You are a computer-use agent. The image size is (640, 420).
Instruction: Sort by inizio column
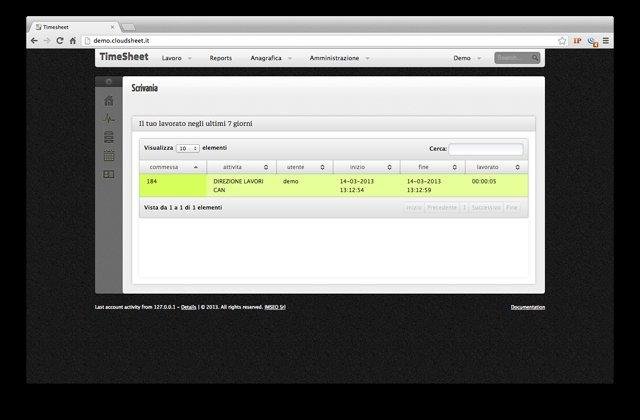(367, 167)
